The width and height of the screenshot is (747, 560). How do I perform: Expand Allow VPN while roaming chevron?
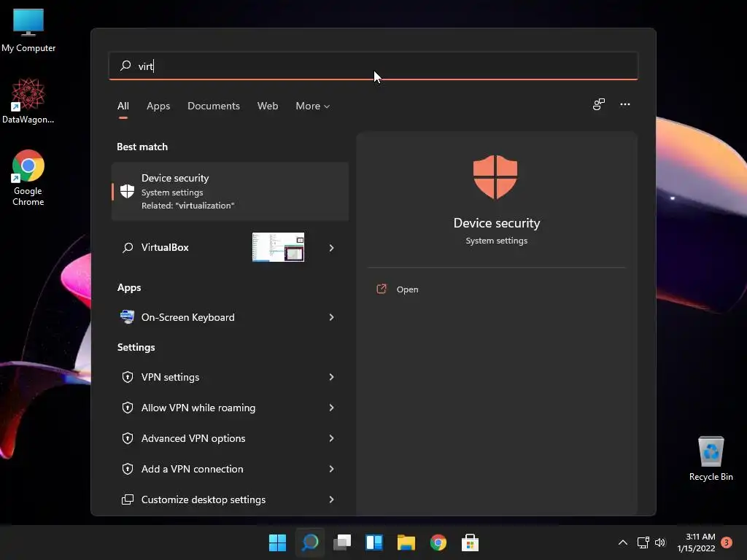coord(332,408)
